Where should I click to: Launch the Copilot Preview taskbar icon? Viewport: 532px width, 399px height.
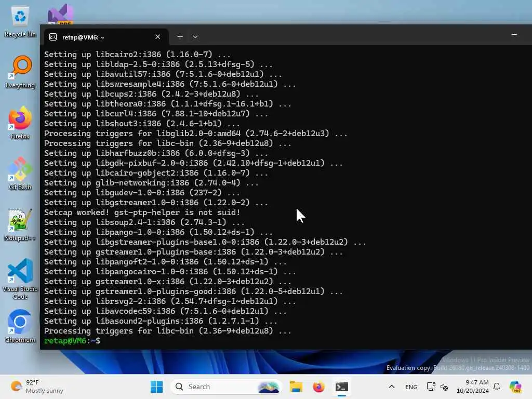coord(515,387)
